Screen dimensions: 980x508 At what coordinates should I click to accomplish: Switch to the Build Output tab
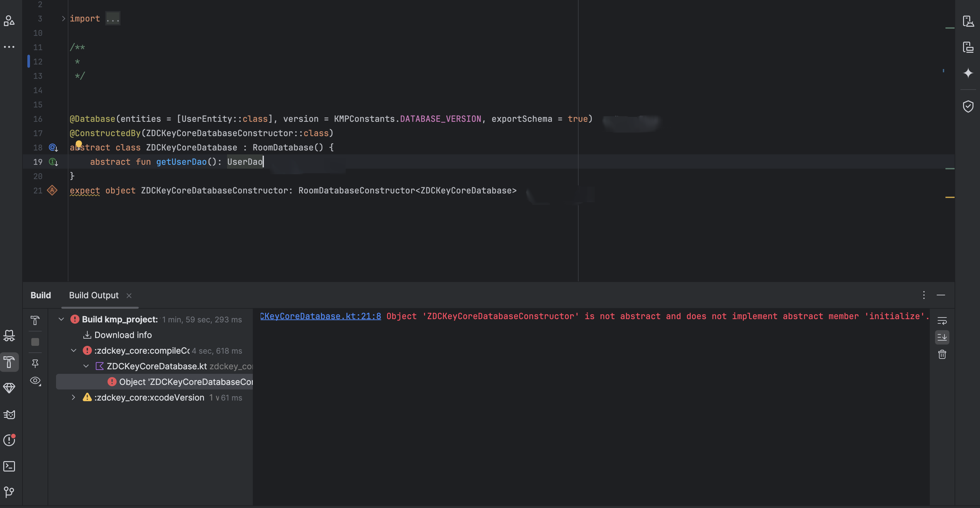tap(94, 295)
